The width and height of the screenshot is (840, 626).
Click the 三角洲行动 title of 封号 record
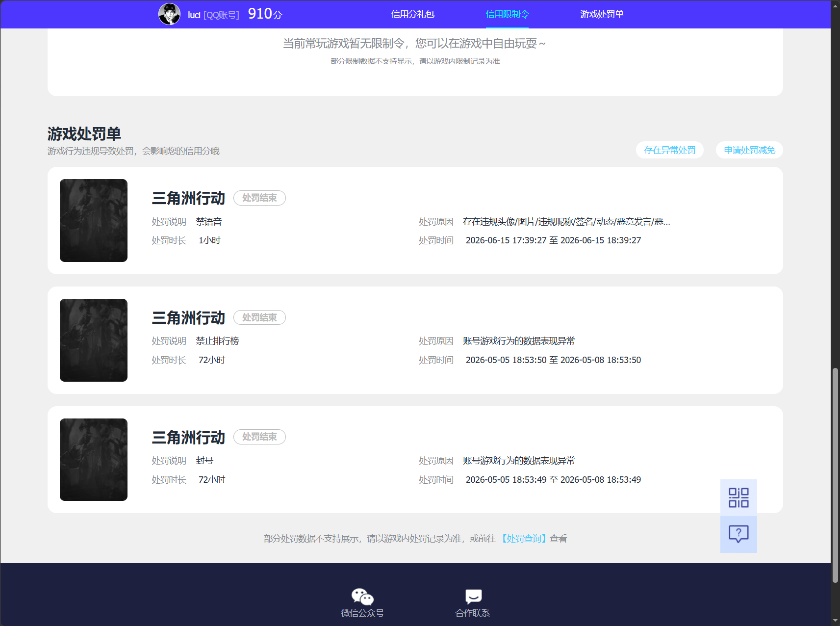click(188, 438)
